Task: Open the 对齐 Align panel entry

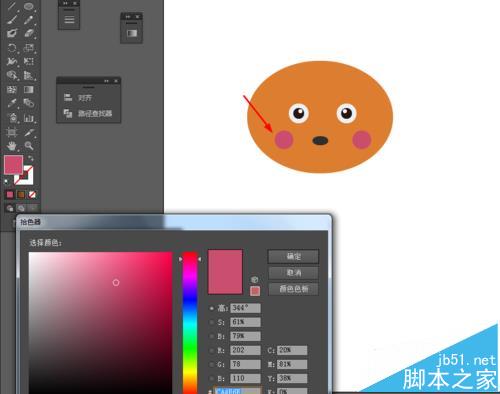Action: (78, 98)
